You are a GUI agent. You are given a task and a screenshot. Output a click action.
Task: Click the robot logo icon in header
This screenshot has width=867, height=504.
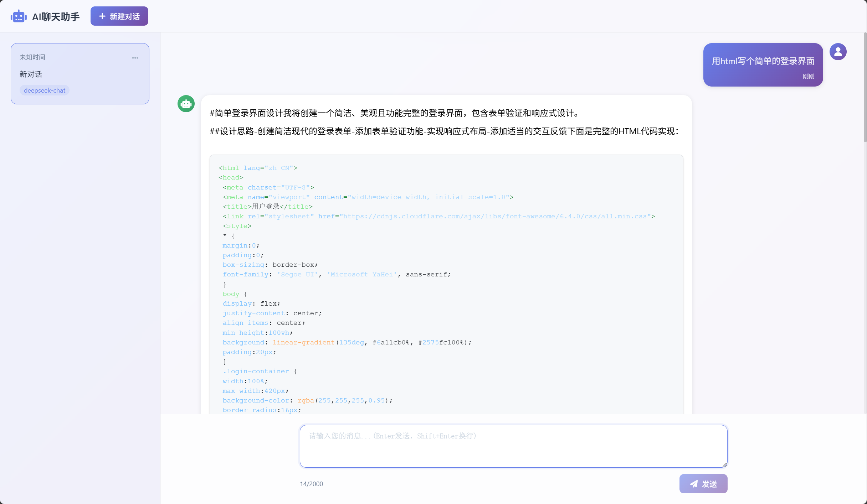[19, 16]
